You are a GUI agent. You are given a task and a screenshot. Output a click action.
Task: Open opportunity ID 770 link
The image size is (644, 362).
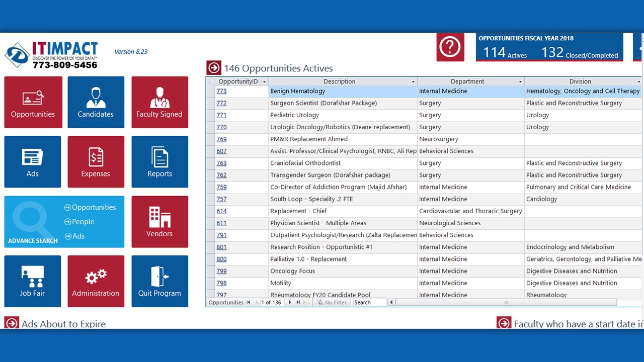(x=221, y=128)
